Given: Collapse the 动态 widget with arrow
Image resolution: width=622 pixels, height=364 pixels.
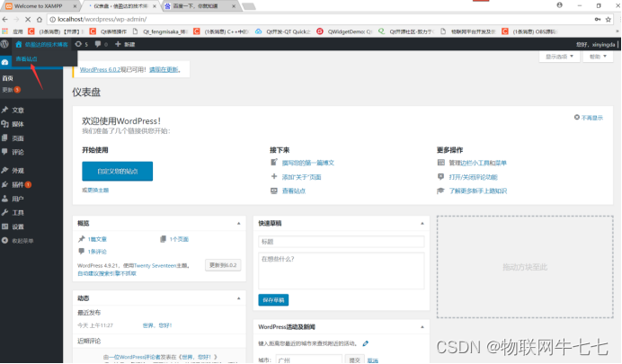Looking at the screenshot, I should 238,297.
